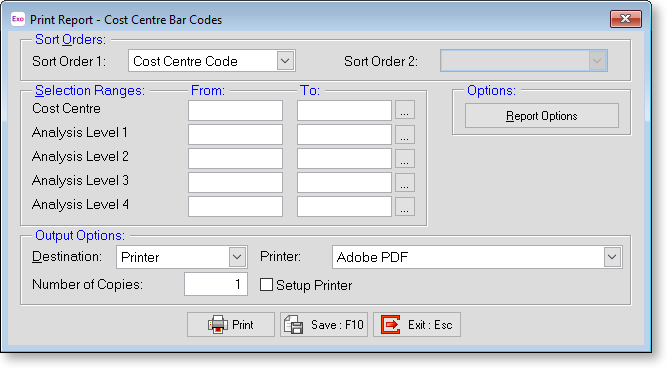The width and height of the screenshot is (667, 368).
Task: Open Analysis Level 3 lookup ellipsis button
Action: [405, 182]
